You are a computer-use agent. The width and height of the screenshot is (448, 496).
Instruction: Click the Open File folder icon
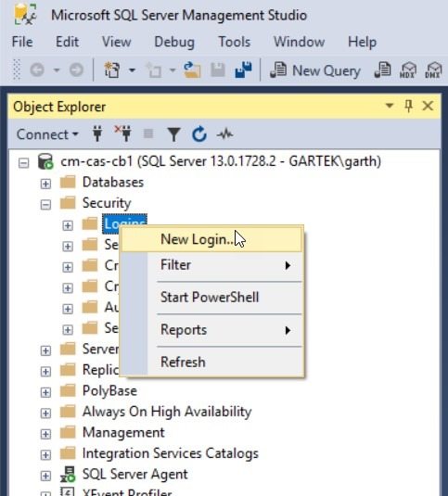(x=192, y=70)
